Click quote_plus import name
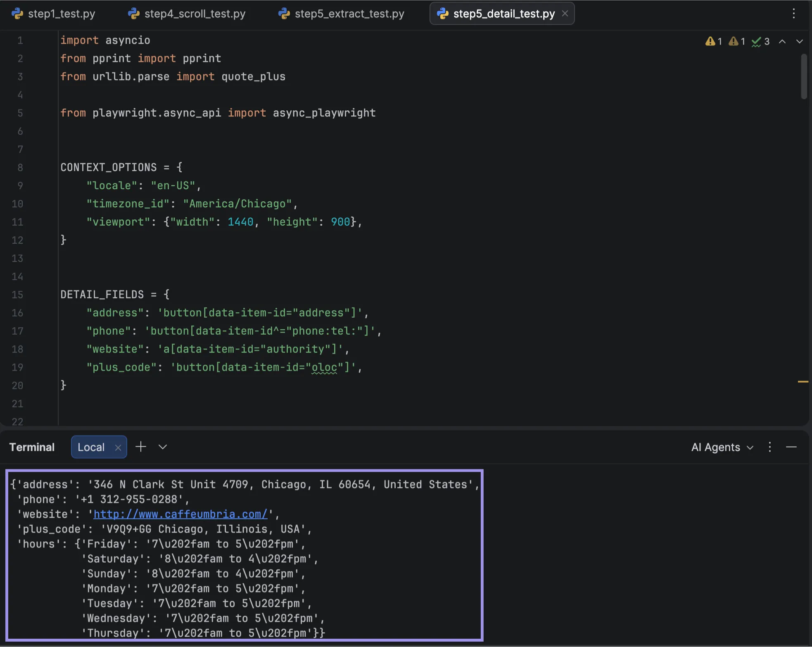This screenshot has height=647, width=812. (253, 76)
